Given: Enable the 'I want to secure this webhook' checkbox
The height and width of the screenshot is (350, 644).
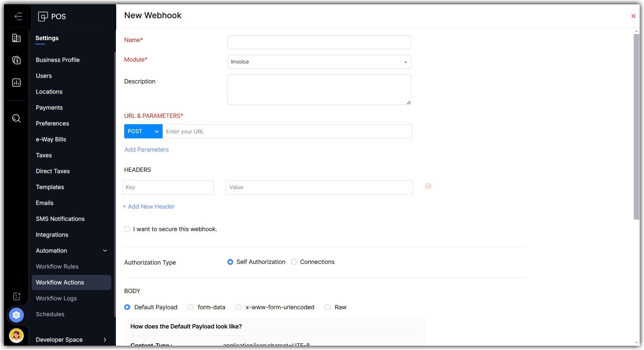Looking at the screenshot, I should 127,229.
